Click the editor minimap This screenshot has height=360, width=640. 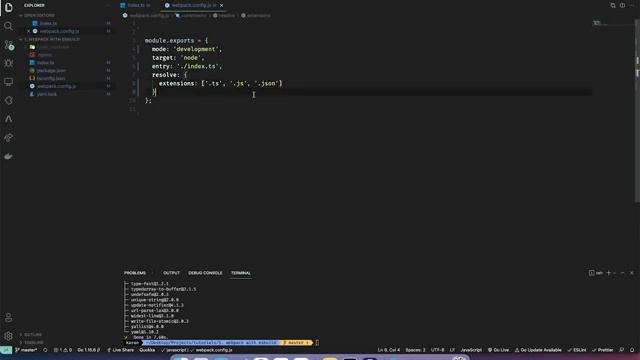(x=612, y=23)
